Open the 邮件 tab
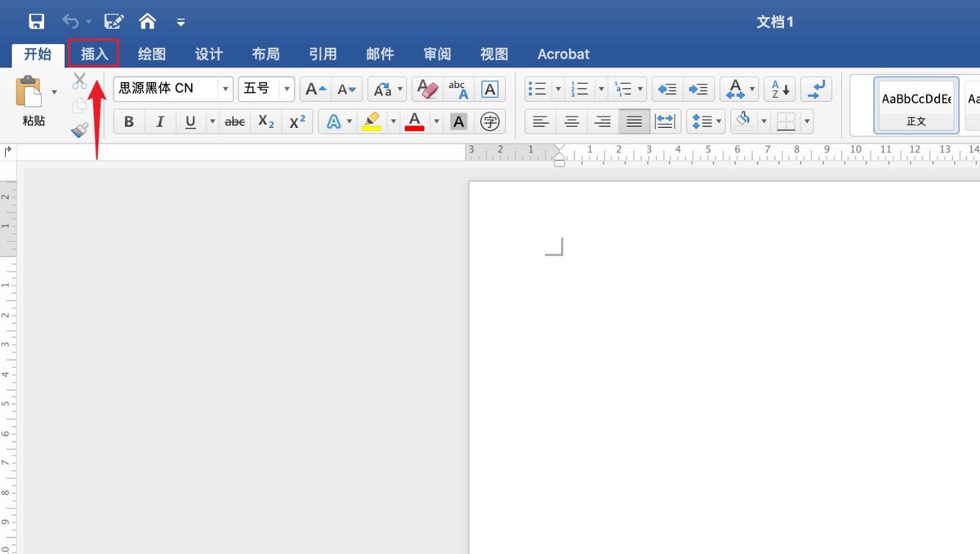The height and width of the screenshot is (554, 980). (x=380, y=54)
